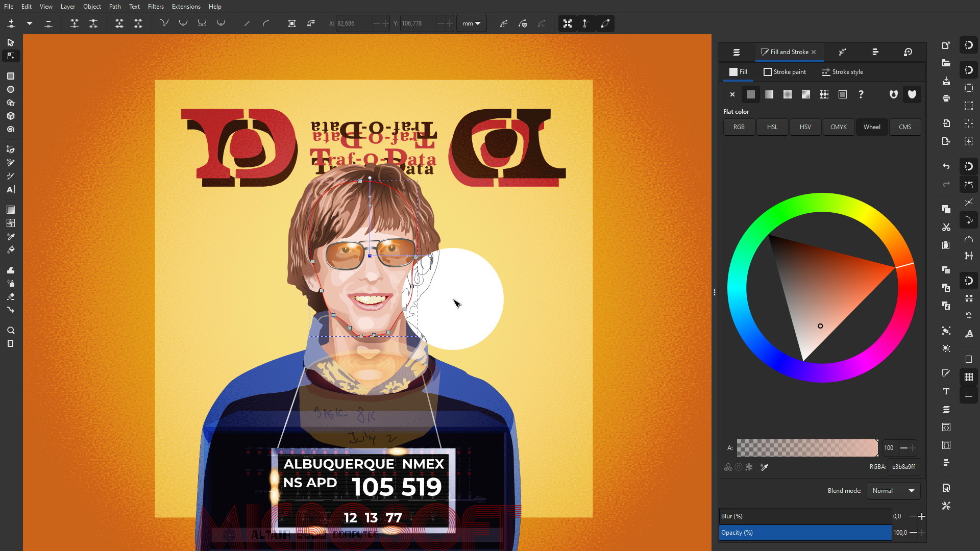980x551 pixels.
Task: Select the Gradient tool
Action: 11,210
